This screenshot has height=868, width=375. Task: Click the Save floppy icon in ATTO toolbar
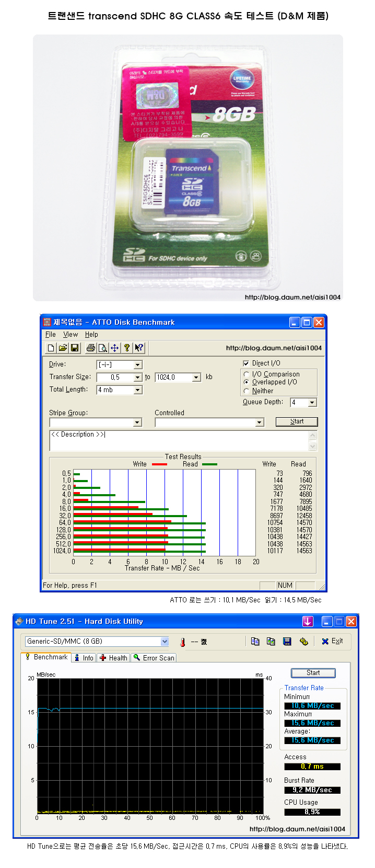(x=75, y=348)
